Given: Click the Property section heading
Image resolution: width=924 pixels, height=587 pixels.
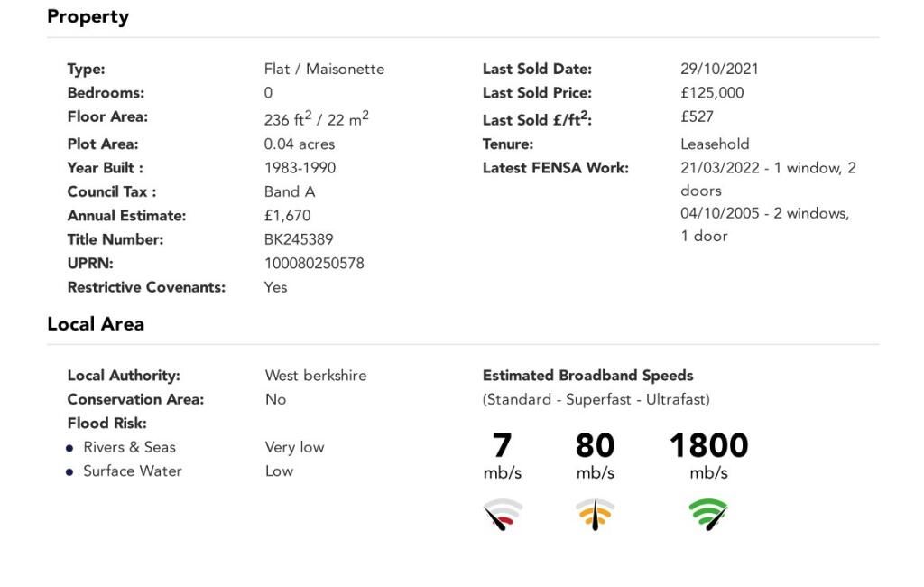Looking at the screenshot, I should 88,16.
